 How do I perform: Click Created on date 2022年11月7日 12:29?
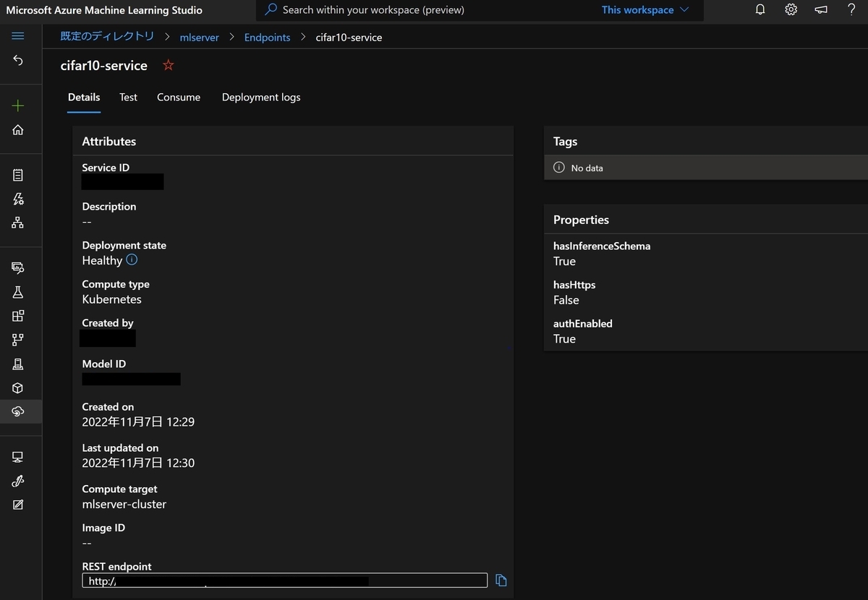[138, 422]
